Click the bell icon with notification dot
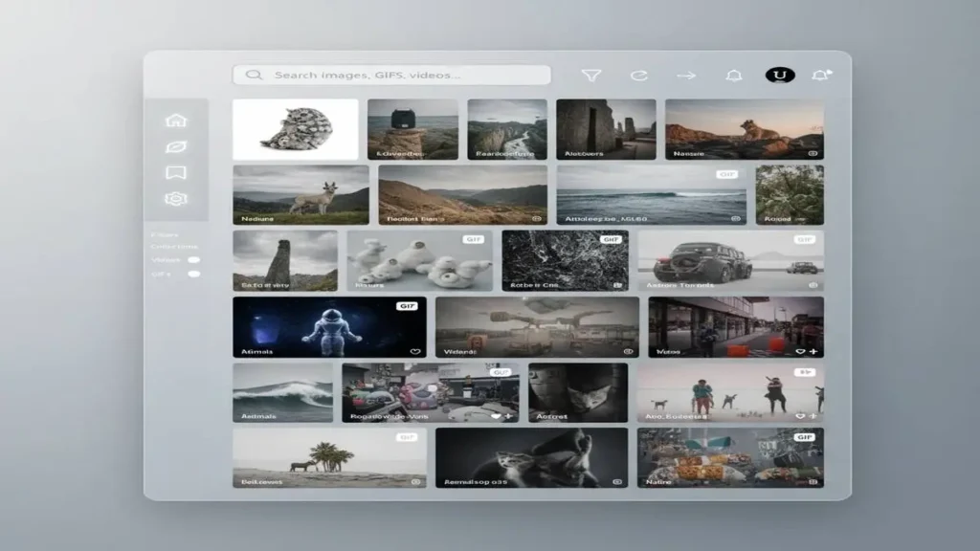The image size is (980, 551). click(821, 75)
